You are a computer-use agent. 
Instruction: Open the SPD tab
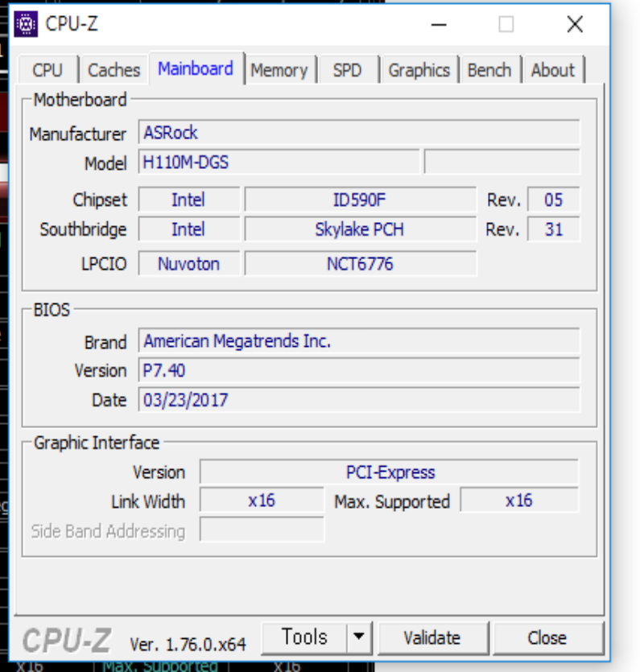point(348,70)
